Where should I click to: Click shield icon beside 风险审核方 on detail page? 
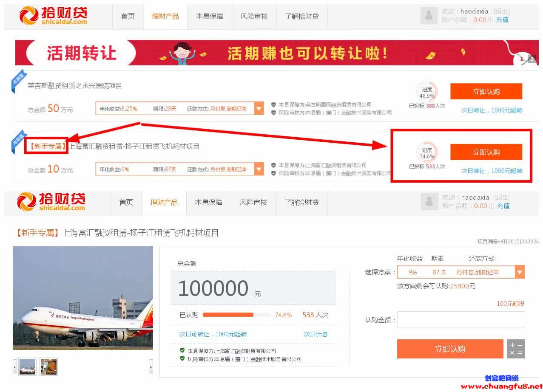tap(182, 359)
